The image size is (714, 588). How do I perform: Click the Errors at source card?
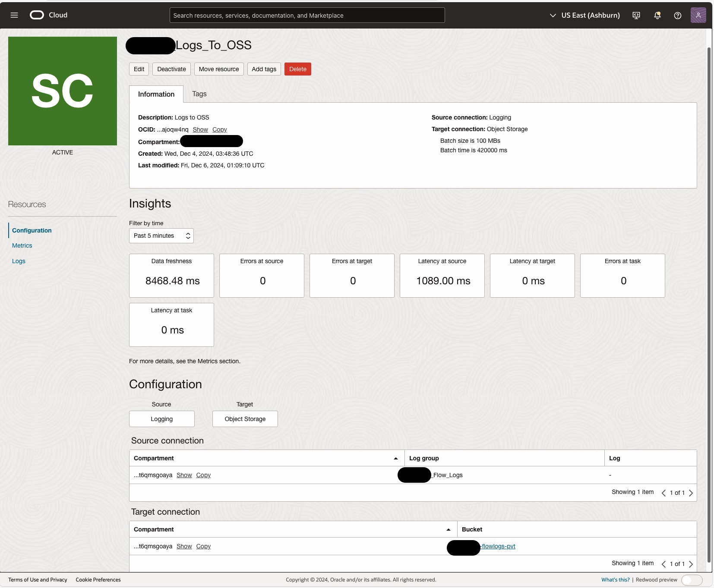click(x=262, y=276)
